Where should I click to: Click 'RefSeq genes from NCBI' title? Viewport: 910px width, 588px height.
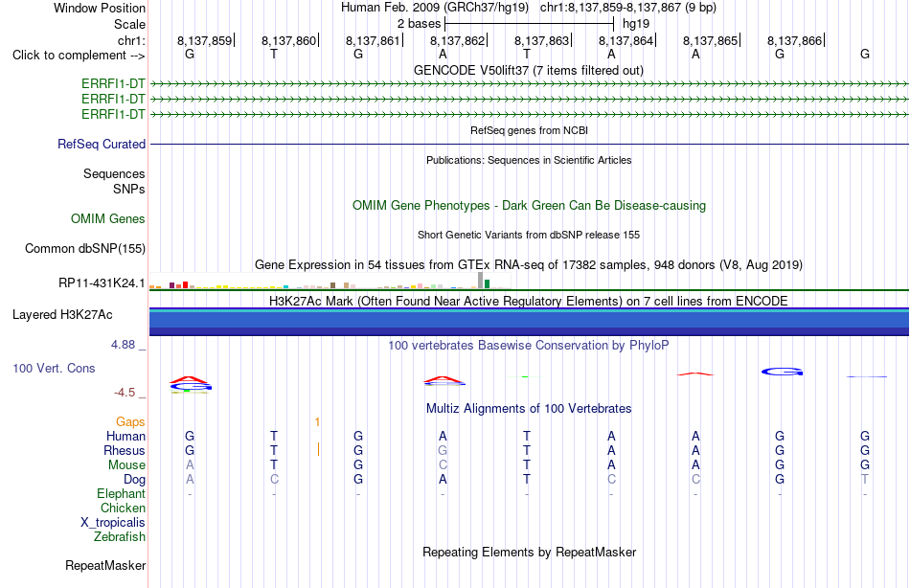[x=529, y=130]
